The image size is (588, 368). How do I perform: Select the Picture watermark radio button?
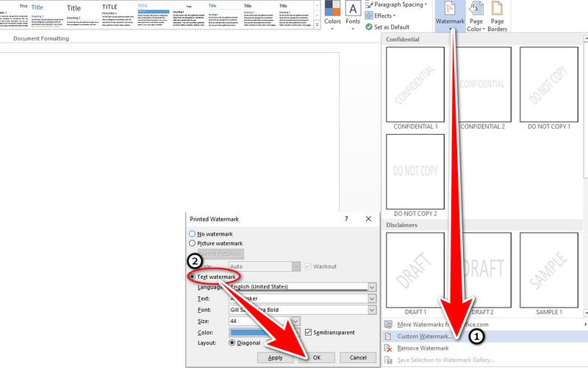click(x=193, y=244)
